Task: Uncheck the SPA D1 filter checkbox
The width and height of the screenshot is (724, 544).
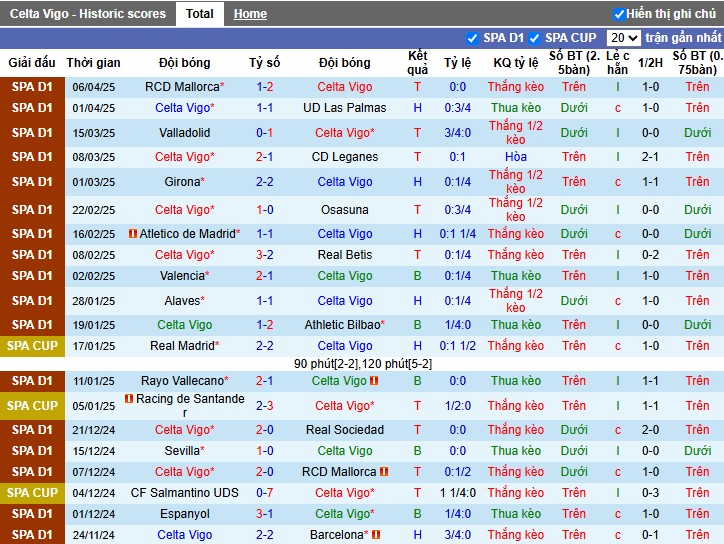Action: 472,38
